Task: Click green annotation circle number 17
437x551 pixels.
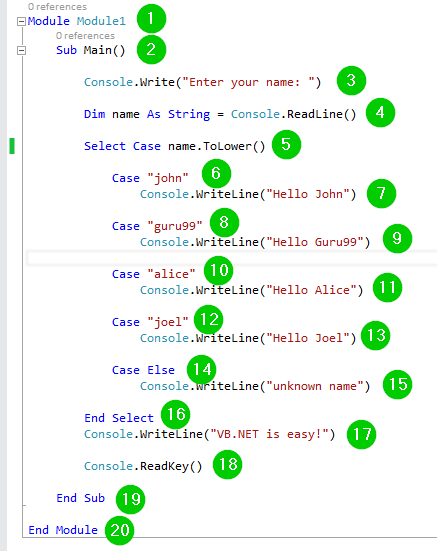Action: 361,434
